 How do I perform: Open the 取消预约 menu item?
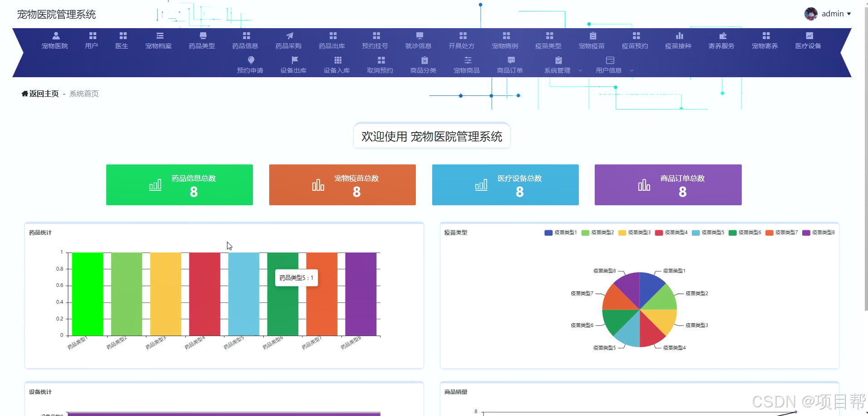click(380, 64)
